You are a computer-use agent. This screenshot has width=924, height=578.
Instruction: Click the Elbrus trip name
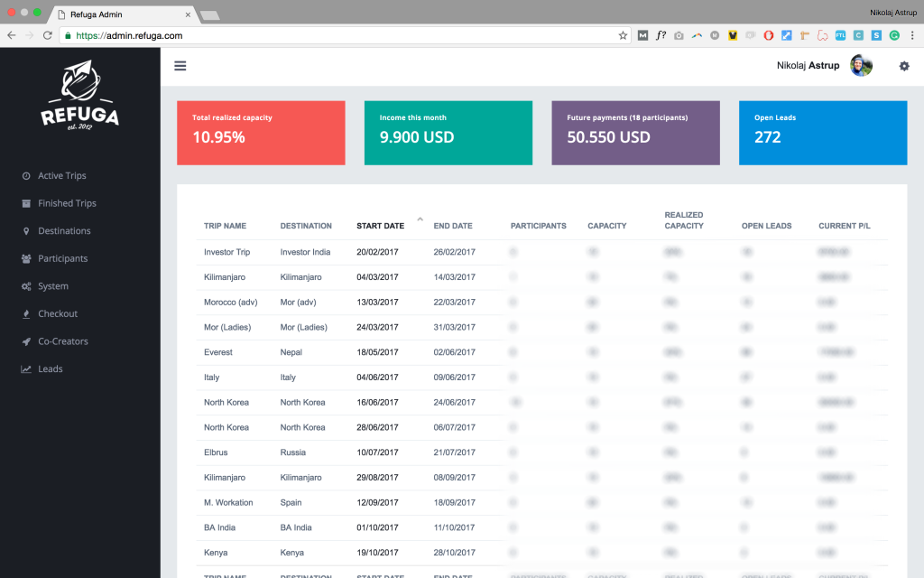pos(216,452)
